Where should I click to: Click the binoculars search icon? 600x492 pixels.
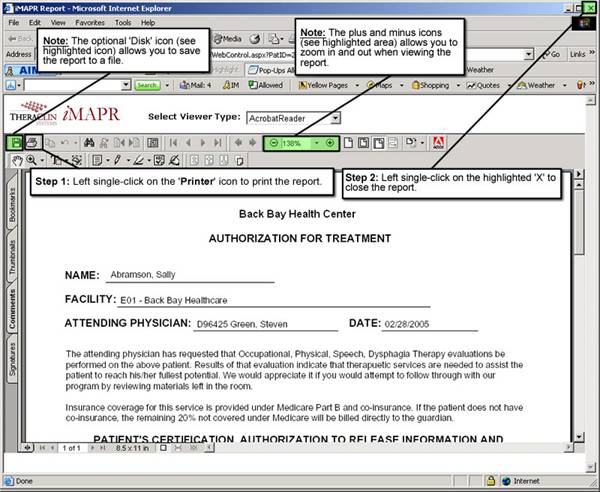click(89, 143)
